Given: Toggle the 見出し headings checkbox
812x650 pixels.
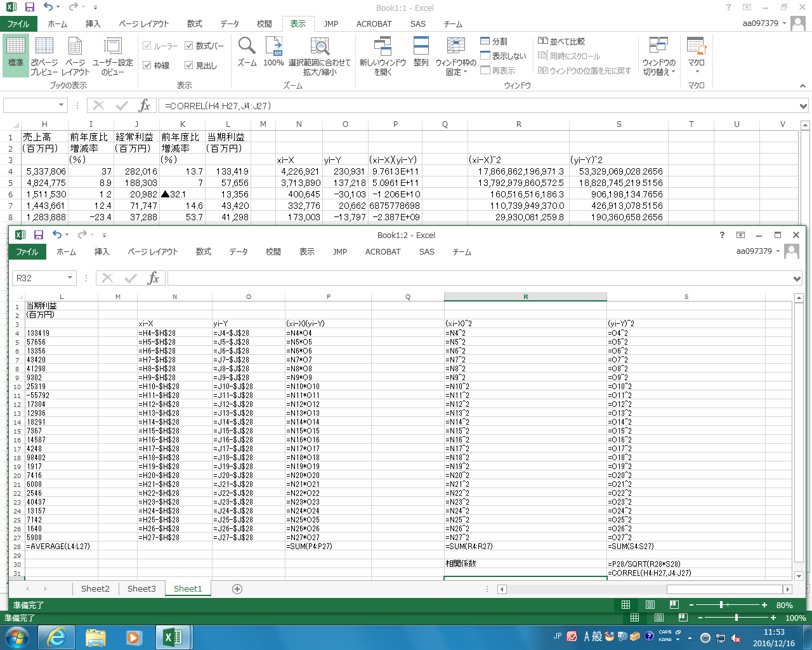Looking at the screenshot, I should [189, 65].
